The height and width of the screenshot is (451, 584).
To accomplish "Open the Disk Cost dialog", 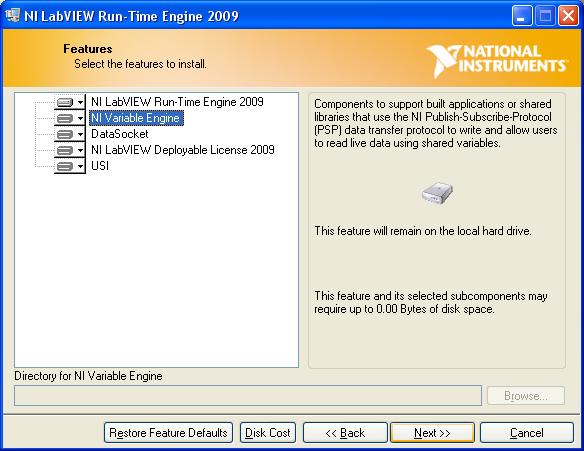I will 268,433.
